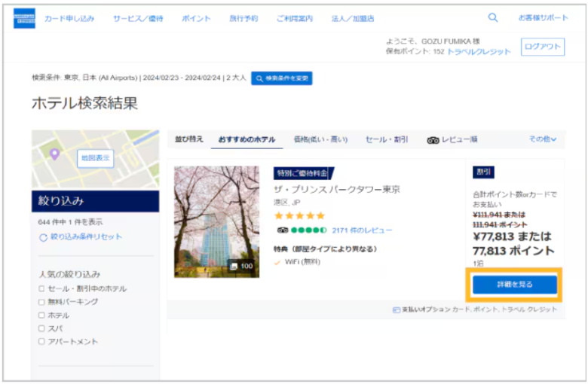588x384 pixels.
Task: Expand the その他 sort dropdown
Action: [x=542, y=139]
